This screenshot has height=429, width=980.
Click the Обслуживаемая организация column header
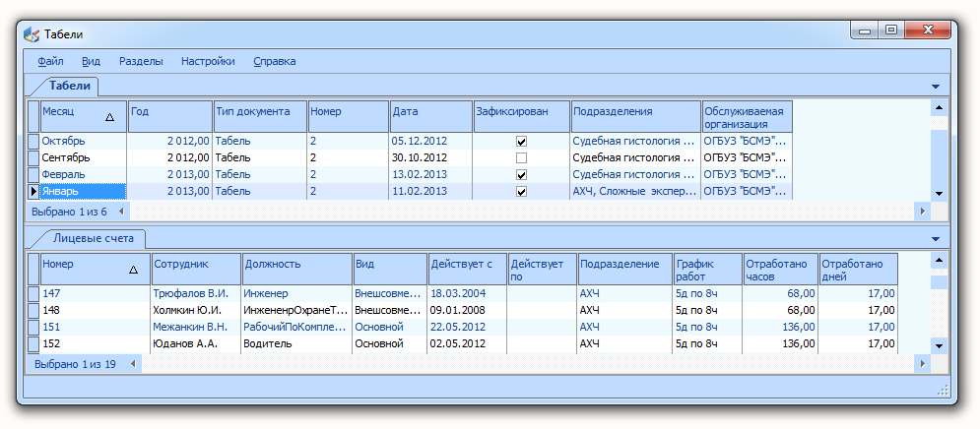pos(748,116)
